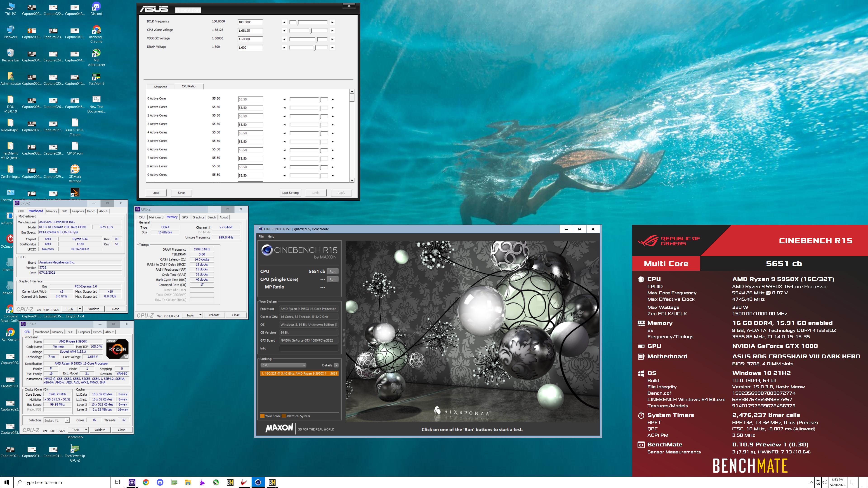Open the network status tray icon
This screenshot has height=488, width=868.
point(818,482)
